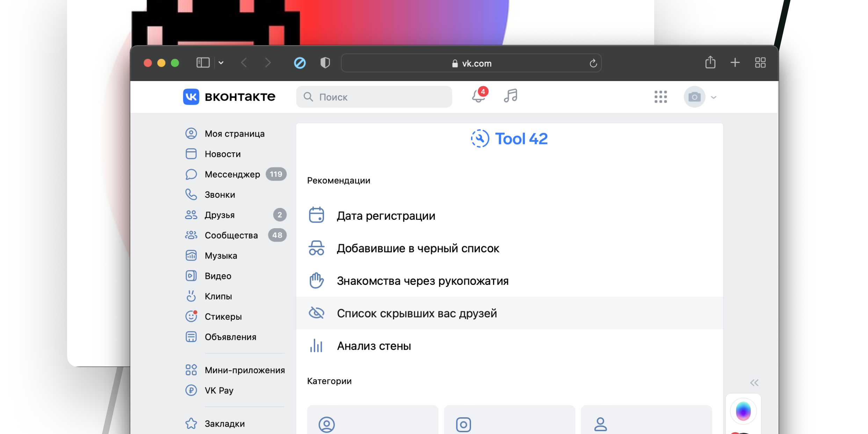Open the notifications bell icon
Viewport: 868px width, 434px height.
click(478, 96)
